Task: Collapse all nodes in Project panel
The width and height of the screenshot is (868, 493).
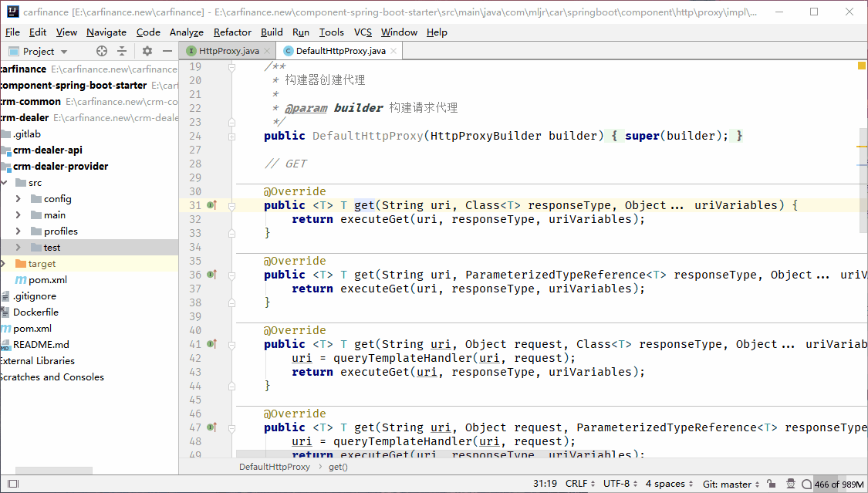Action: 122,51
